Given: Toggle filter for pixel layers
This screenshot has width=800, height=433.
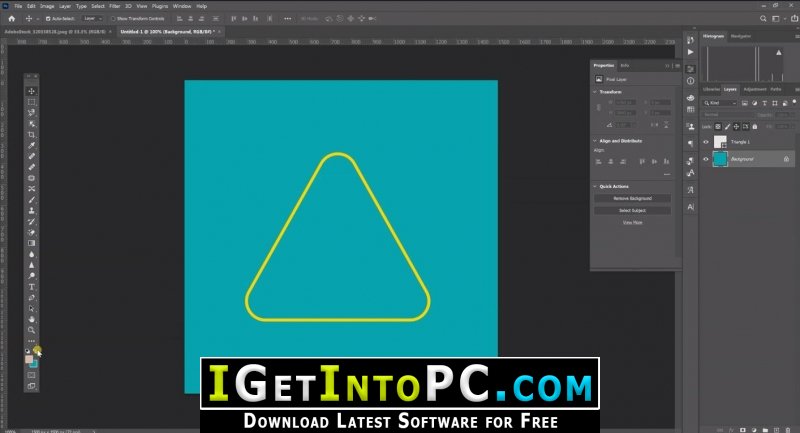Looking at the screenshot, I should pyautogui.click(x=745, y=103).
